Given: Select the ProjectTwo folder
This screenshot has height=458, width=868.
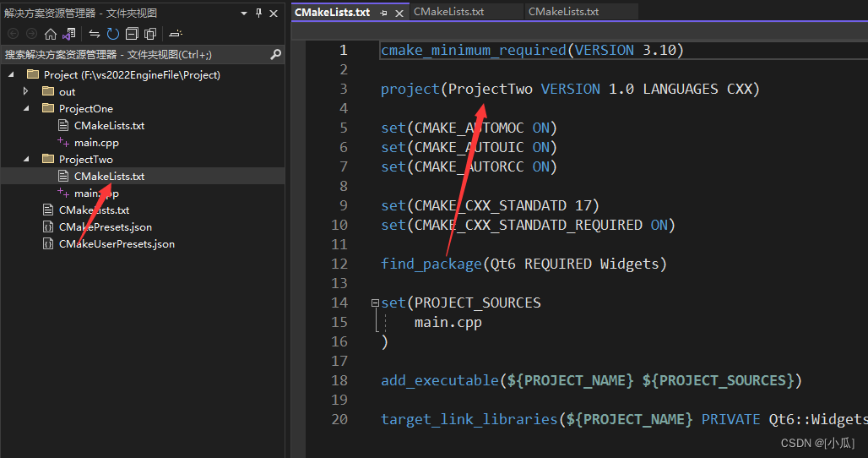Looking at the screenshot, I should pyautogui.click(x=86, y=160).
